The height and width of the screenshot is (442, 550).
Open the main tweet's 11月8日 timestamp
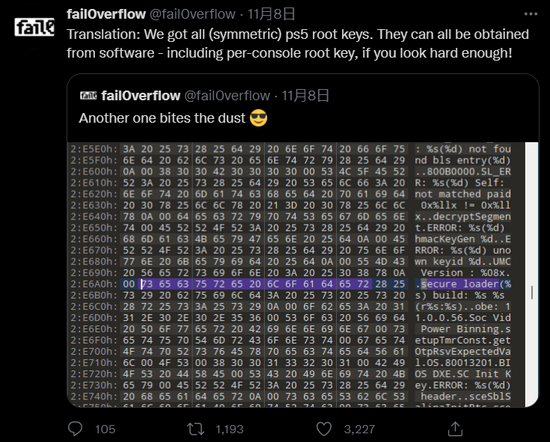271,14
